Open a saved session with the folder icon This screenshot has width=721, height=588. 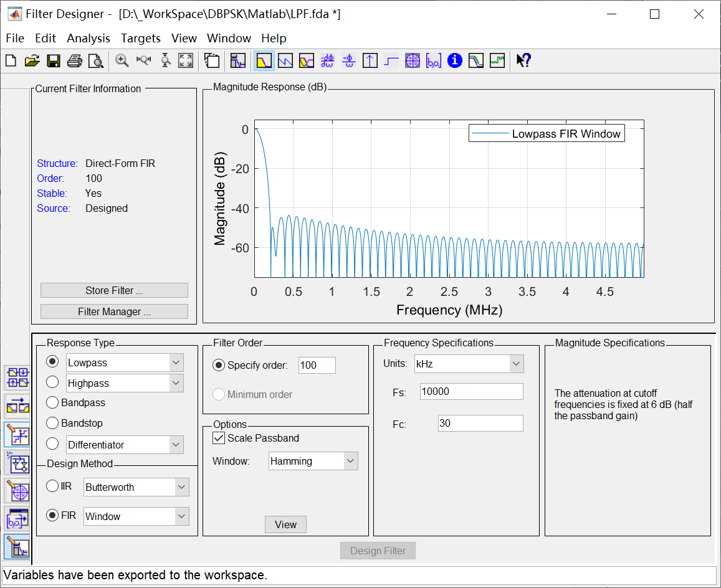coord(32,60)
